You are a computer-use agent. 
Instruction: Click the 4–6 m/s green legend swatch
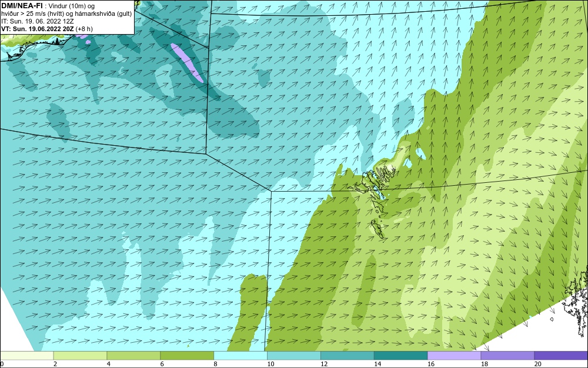tap(133, 356)
